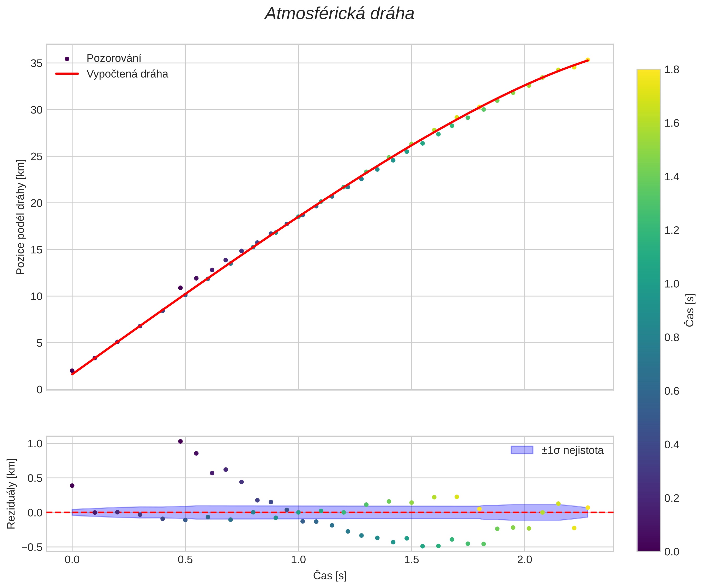Viewport: 702px width, 588px height.
Task: Click the vertical 'Čas [s]' colorbar label
Action: click(690, 310)
